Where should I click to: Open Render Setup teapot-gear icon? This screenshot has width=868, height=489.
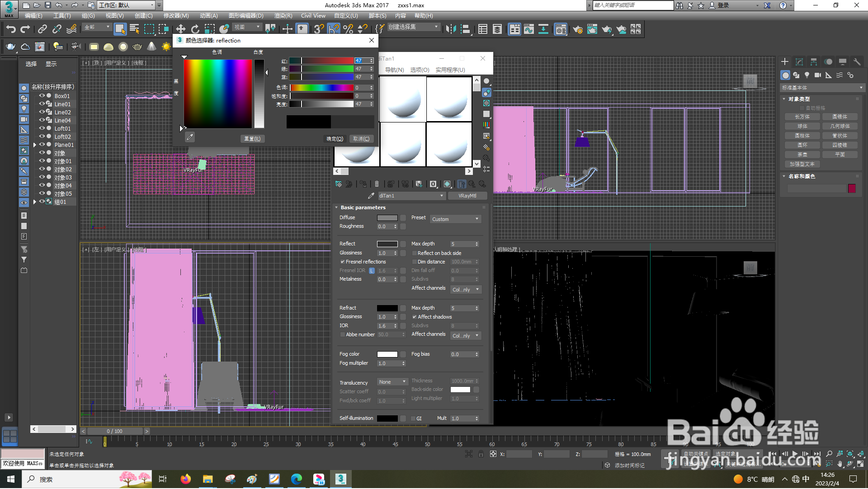coord(577,29)
